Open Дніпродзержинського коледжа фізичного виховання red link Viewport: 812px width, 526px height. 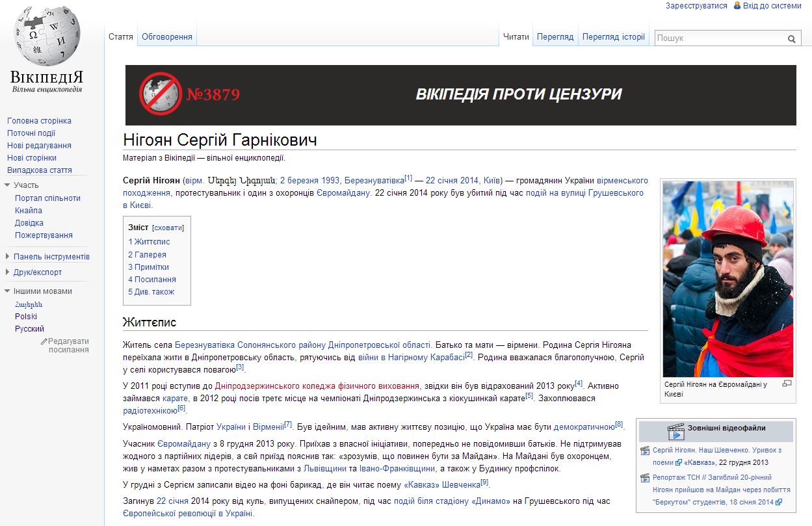[x=318, y=386]
